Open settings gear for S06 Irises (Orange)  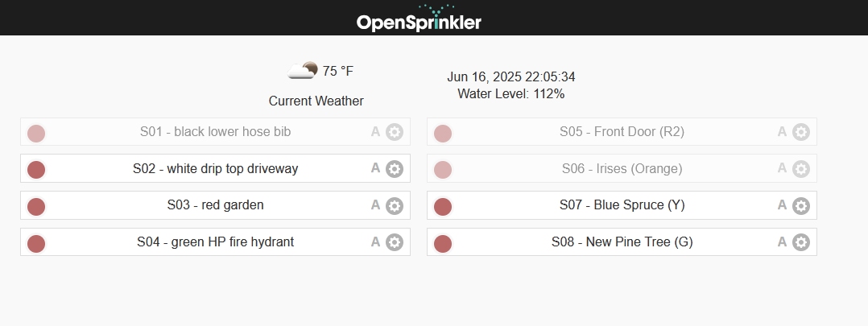801,169
